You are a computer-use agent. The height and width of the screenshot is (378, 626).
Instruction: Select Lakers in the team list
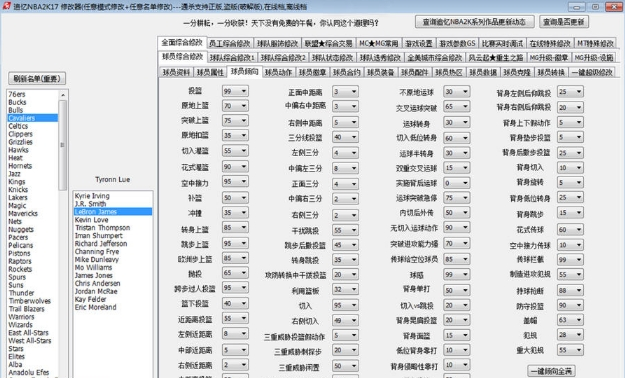point(18,197)
